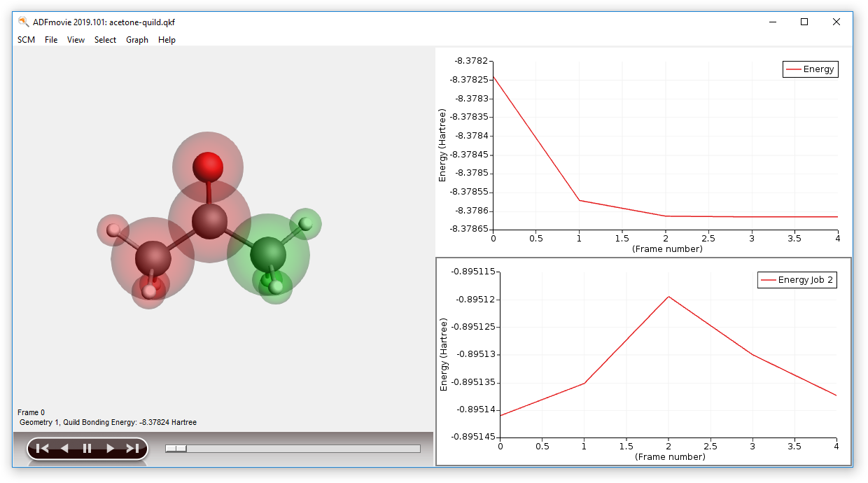Image resolution: width=868 pixels, height=483 pixels.
Task: Click the Energy Job 2 legend
Action: [x=797, y=280]
